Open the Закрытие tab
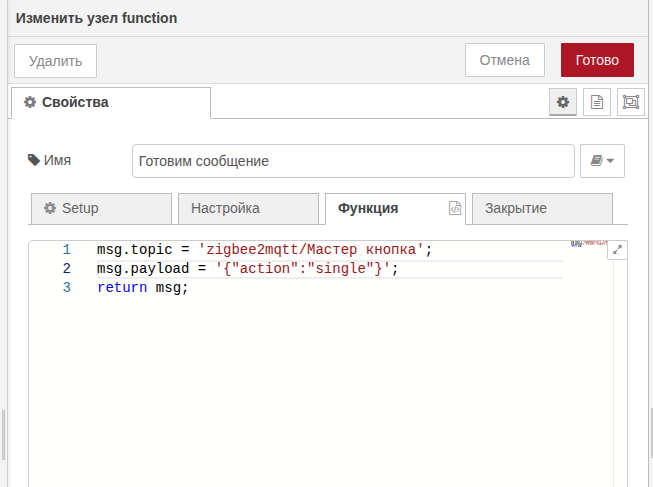Screen dimensions: 653x487 coord(542,208)
